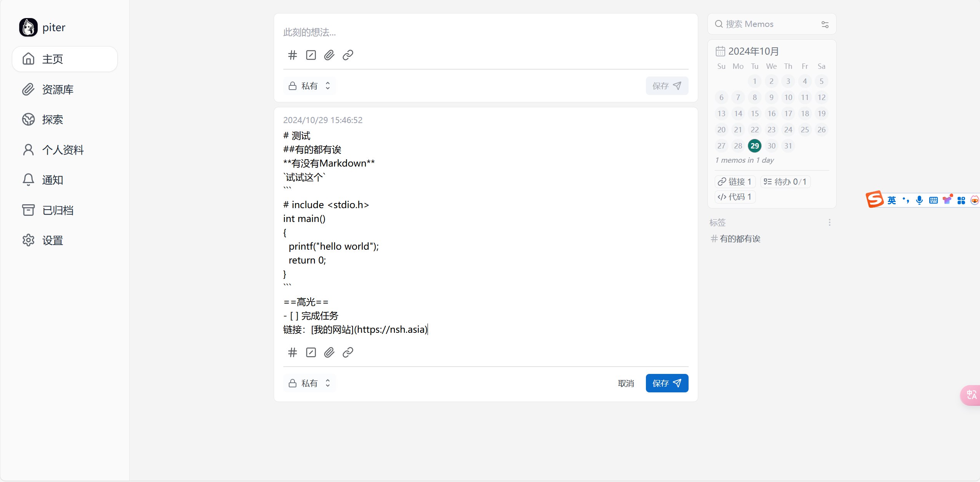Go to 资源库 in the sidebar
The height and width of the screenshot is (482, 980).
point(58,89)
